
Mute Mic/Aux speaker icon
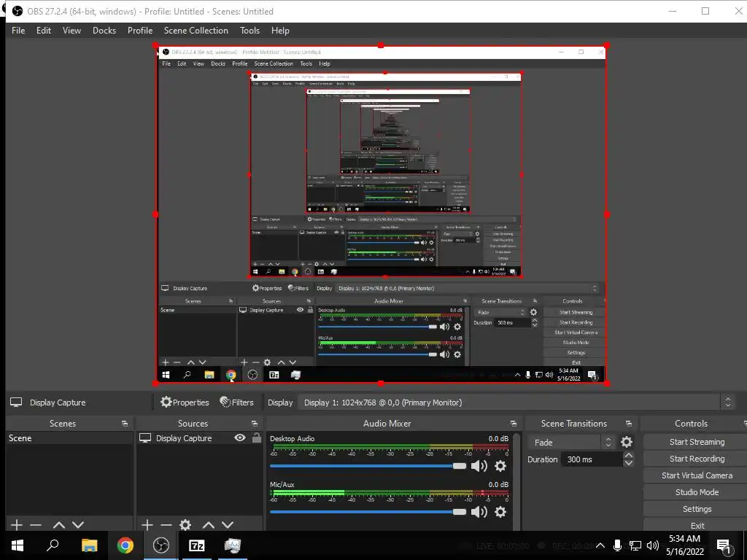pos(479,512)
